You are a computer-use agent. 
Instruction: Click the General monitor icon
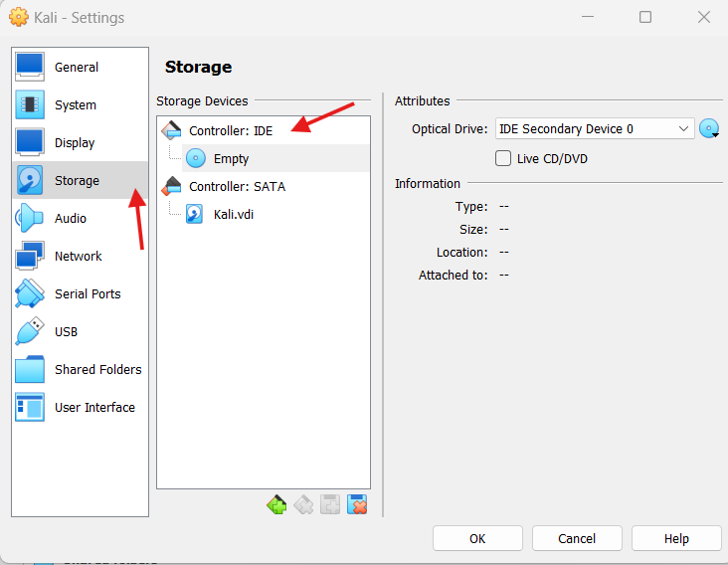30,67
